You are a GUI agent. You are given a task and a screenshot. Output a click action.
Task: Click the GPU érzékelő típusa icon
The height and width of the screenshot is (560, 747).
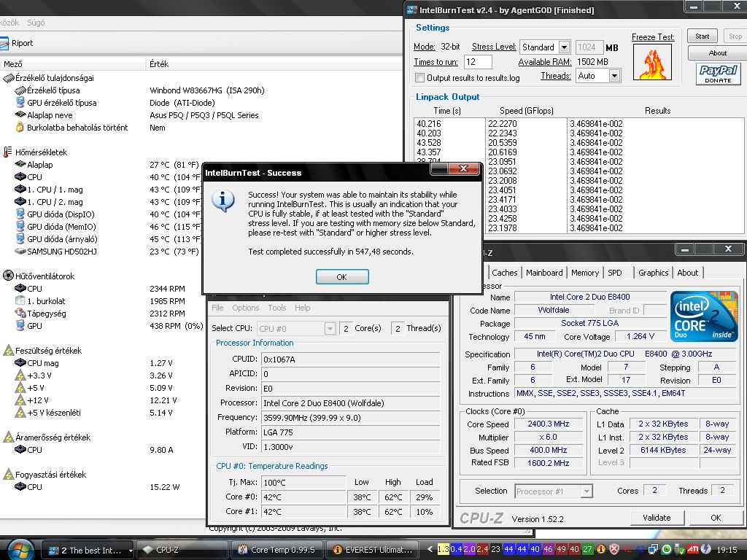20,102
